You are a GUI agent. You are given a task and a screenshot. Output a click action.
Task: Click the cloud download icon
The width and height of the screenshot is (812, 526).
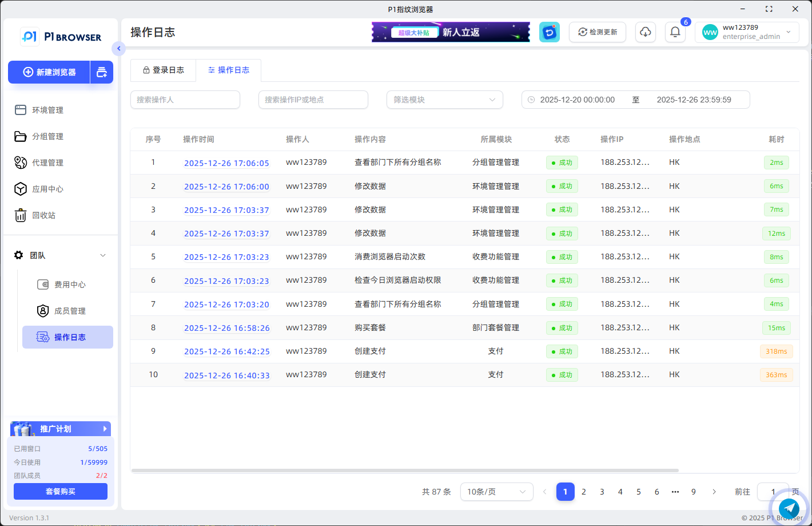646,33
